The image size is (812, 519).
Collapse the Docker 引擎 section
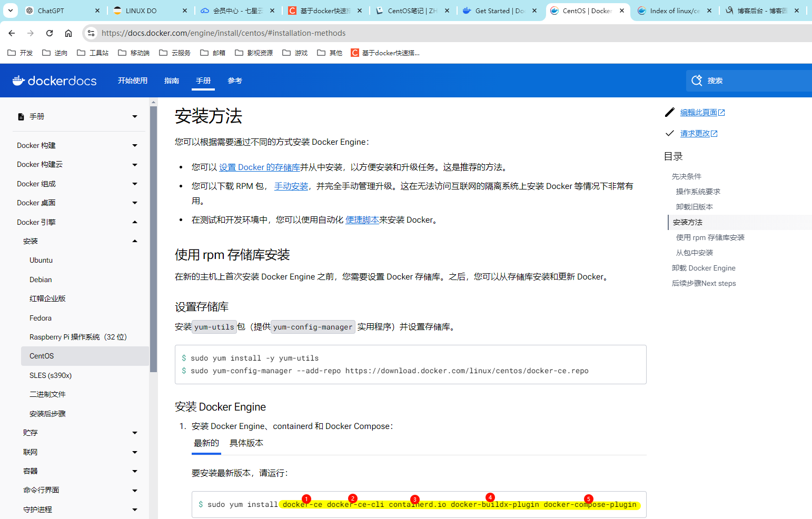point(135,222)
